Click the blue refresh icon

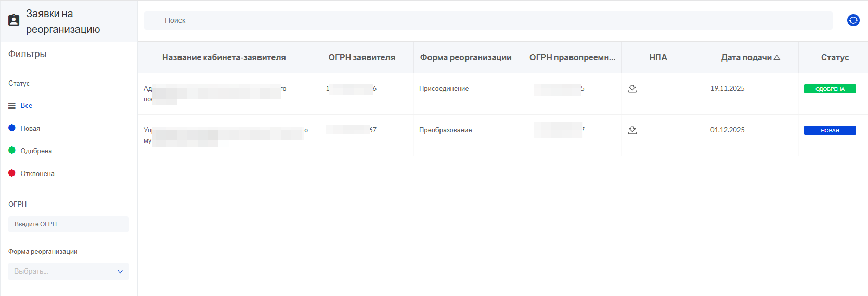(853, 20)
